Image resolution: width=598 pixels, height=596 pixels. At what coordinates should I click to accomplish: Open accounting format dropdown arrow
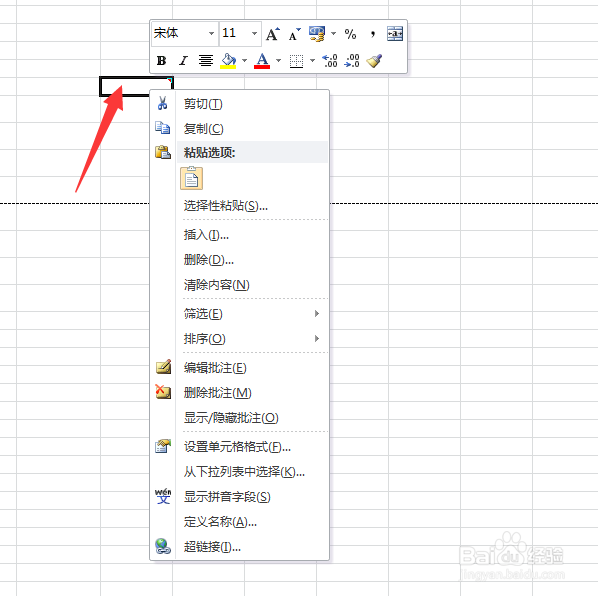click(333, 34)
